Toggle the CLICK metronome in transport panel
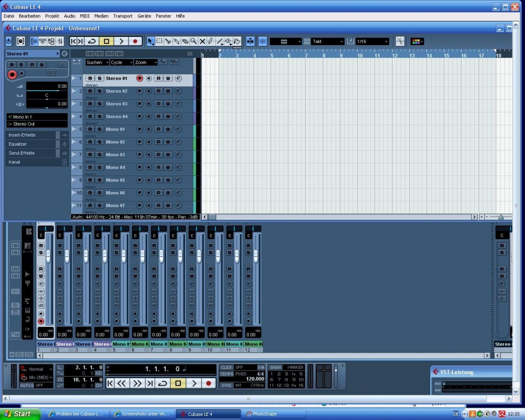The height and width of the screenshot is (420, 525). click(226, 367)
